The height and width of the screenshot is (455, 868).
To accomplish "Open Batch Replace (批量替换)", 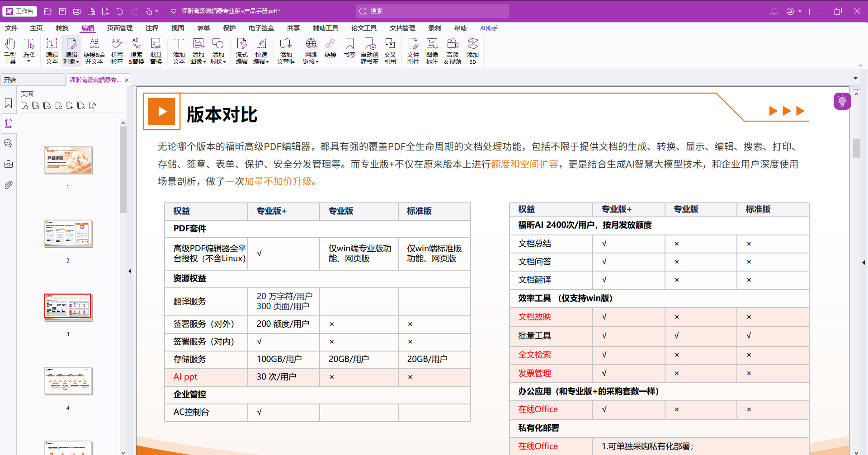I will tap(156, 51).
